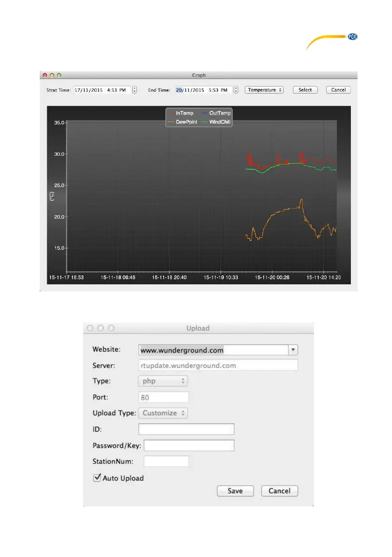The image size is (392, 557).
Task: Click Server field rtupdate.wunderground.com
Action: pos(218,365)
